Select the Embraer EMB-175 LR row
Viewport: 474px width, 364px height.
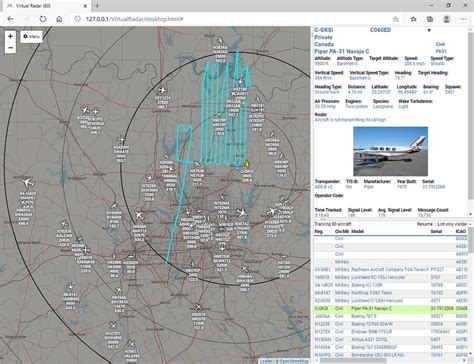click(x=391, y=332)
